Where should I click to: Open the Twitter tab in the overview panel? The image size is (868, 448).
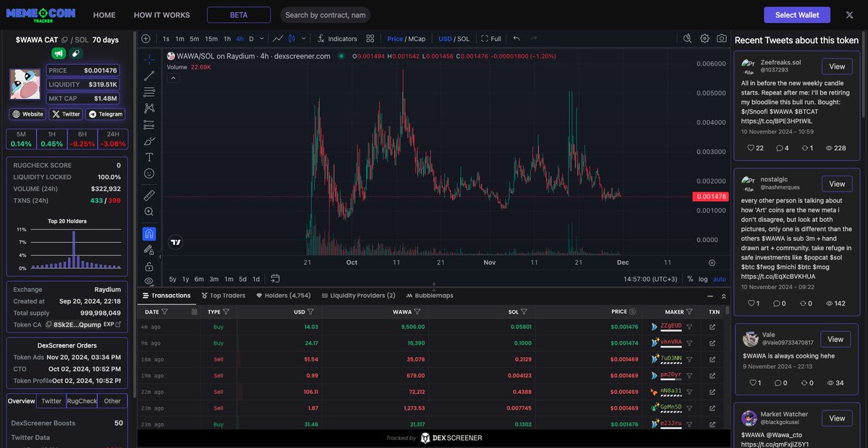point(51,401)
